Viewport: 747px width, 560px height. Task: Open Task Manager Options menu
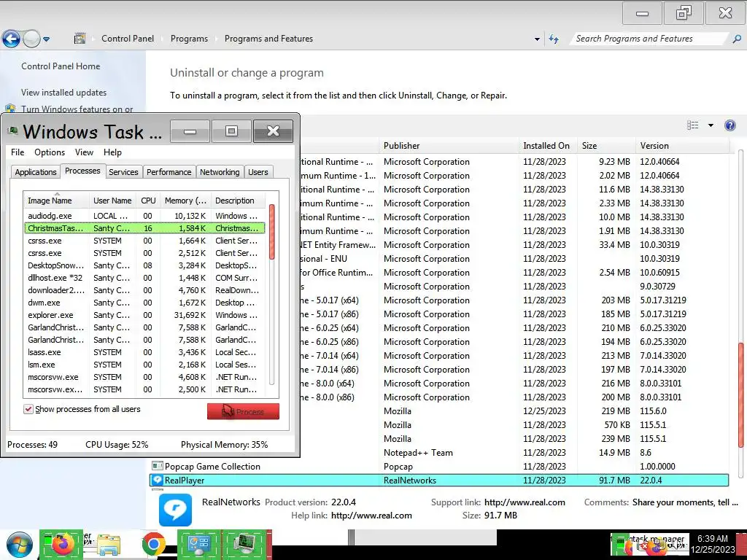[50, 152]
